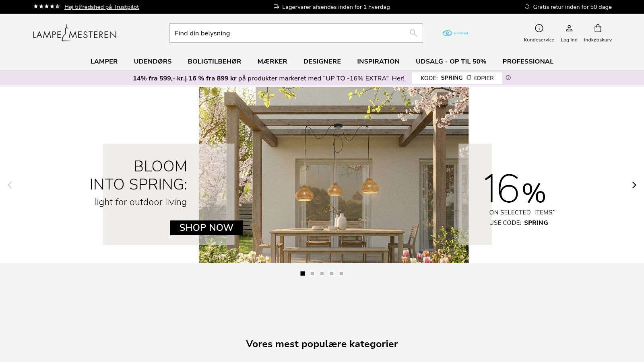Click the promo code info icon
The width and height of the screenshot is (644, 362).
508,78
